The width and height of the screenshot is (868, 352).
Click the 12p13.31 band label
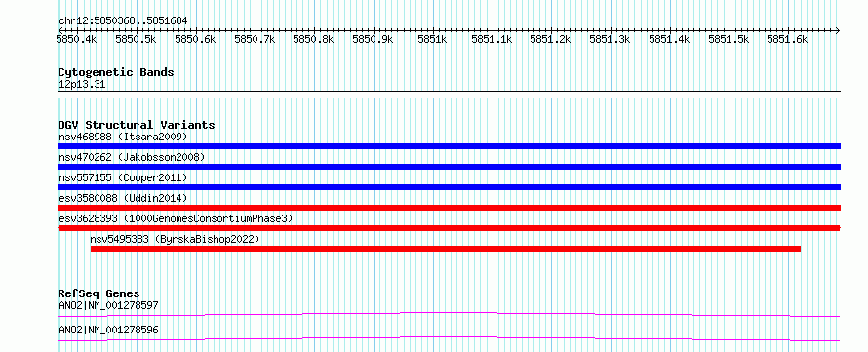82,85
